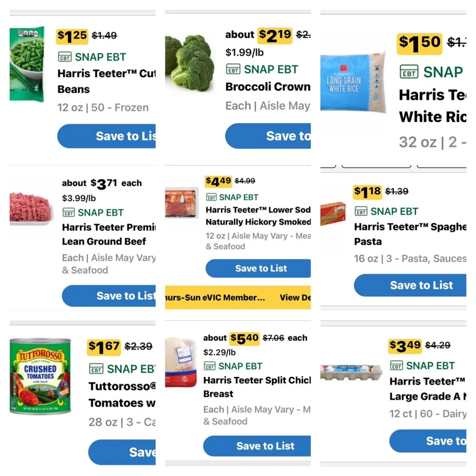Viewport: 476px width, 476px height.
Task: Click the EBT icon beside cut green beans
Action: pyautogui.click(x=65, y=57)
